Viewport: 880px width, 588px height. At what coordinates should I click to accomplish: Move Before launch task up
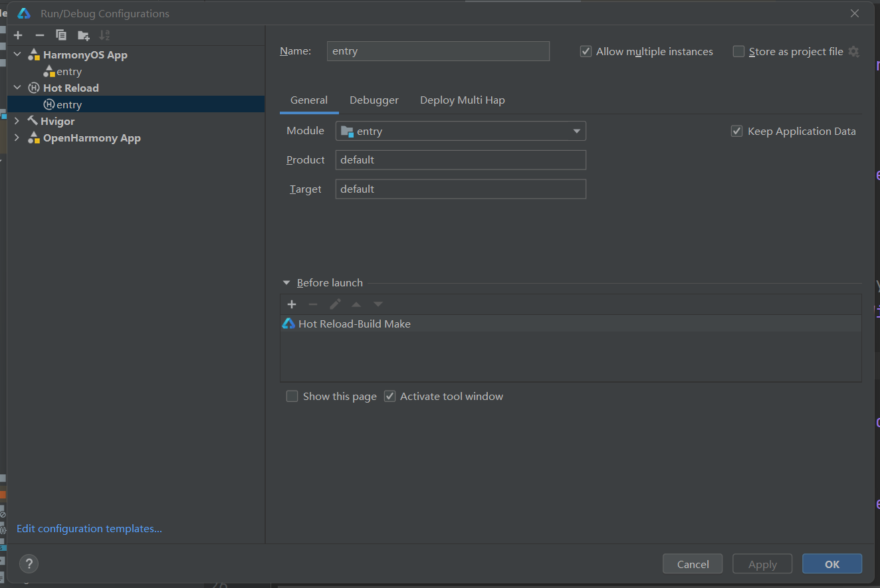tap(356, 304)
